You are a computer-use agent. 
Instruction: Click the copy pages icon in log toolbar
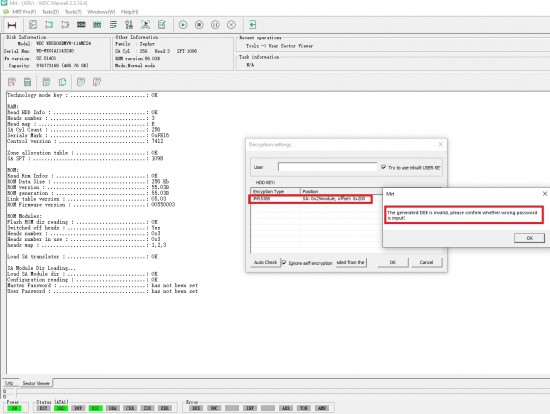pyautogui.click(x=62, y=82)
